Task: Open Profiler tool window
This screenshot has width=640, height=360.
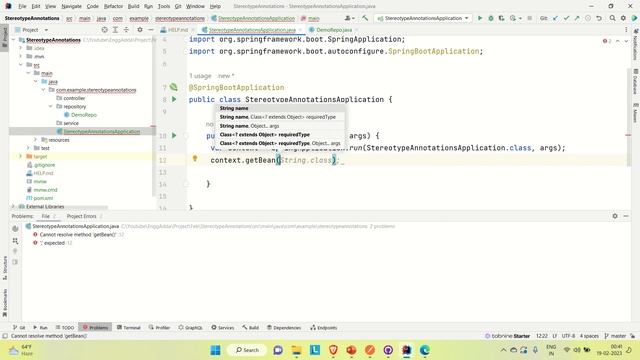Action: [159, 327]
